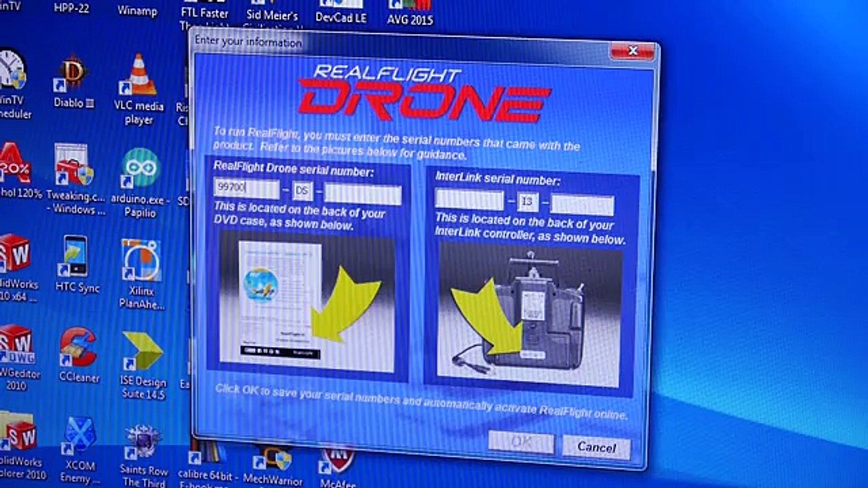Click first RealFlight Drone serial number field
This screenshot has height=488, width=868.
246,189
